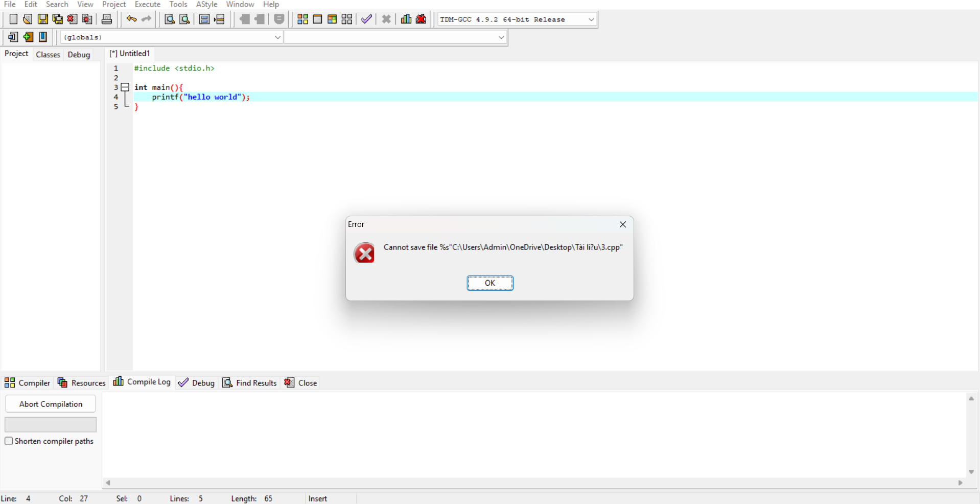Click the Find magnifier icon
This screenshot has width=980, height=504.
pos(170,19)
